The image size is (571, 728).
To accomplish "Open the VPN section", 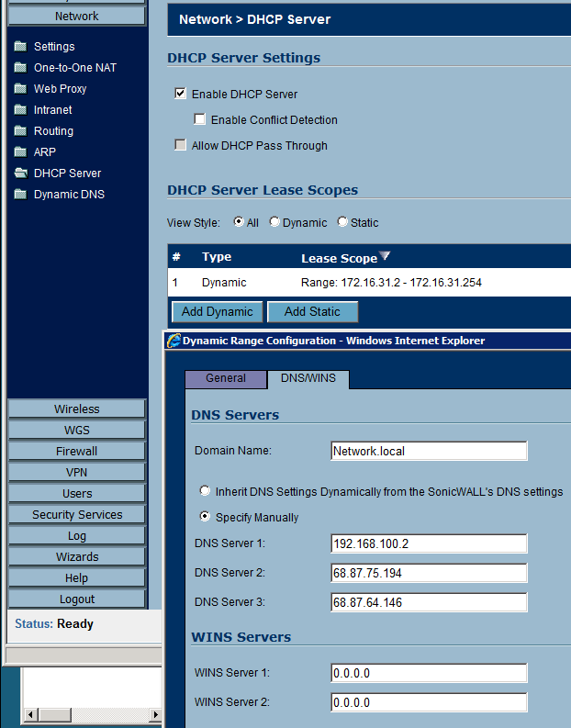I will [x=77, y=472].
